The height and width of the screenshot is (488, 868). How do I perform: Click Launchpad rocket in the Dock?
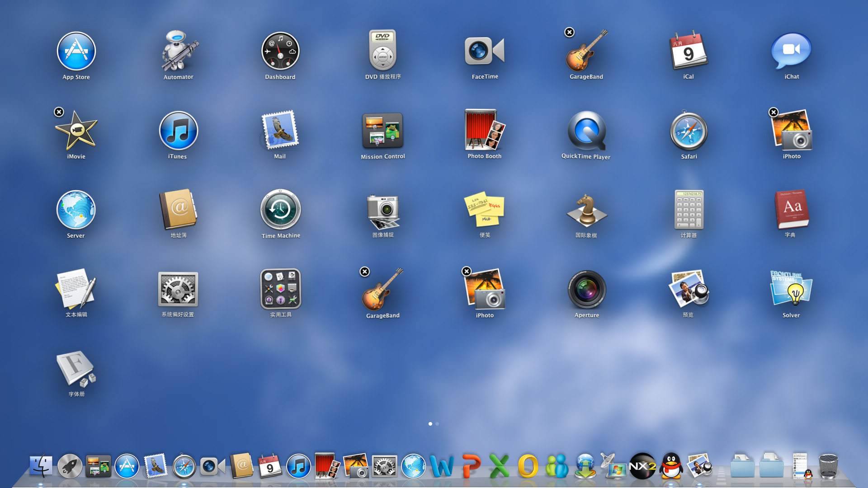pos(70,466)
